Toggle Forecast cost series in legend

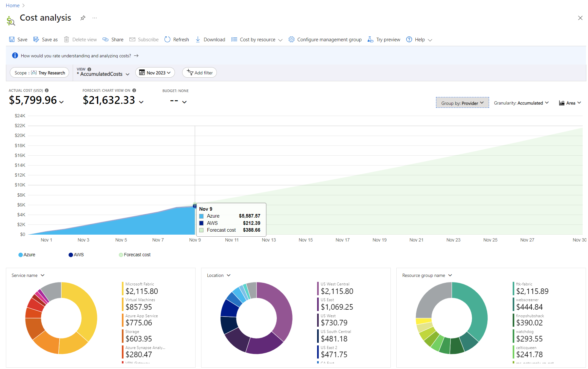[135, 255]
